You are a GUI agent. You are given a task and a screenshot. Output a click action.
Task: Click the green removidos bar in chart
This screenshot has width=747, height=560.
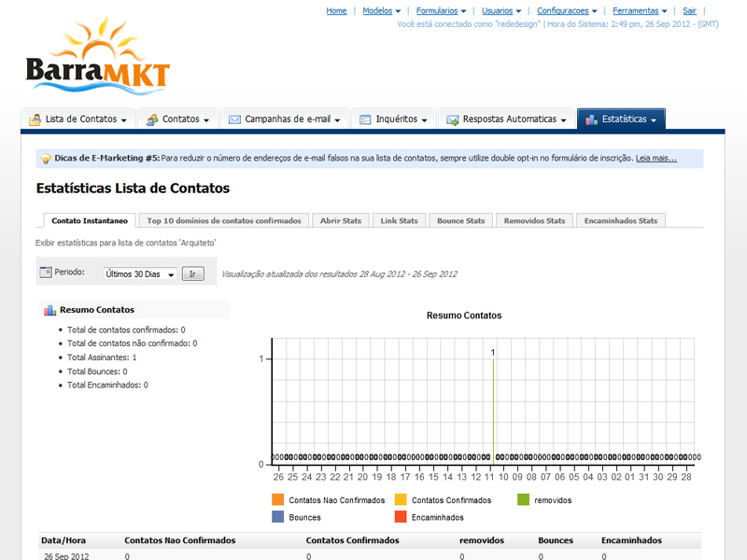[x=493, y=412]
